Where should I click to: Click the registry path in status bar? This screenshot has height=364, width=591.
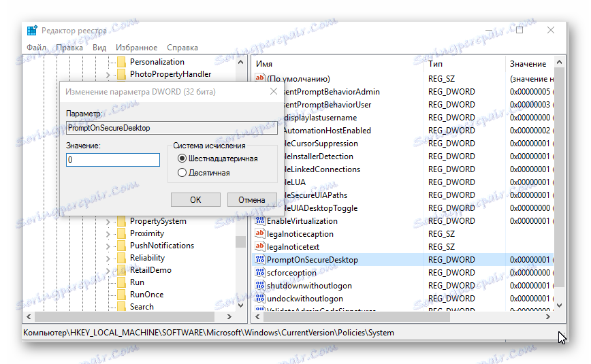pyautogui.click(x=208, y=333)
